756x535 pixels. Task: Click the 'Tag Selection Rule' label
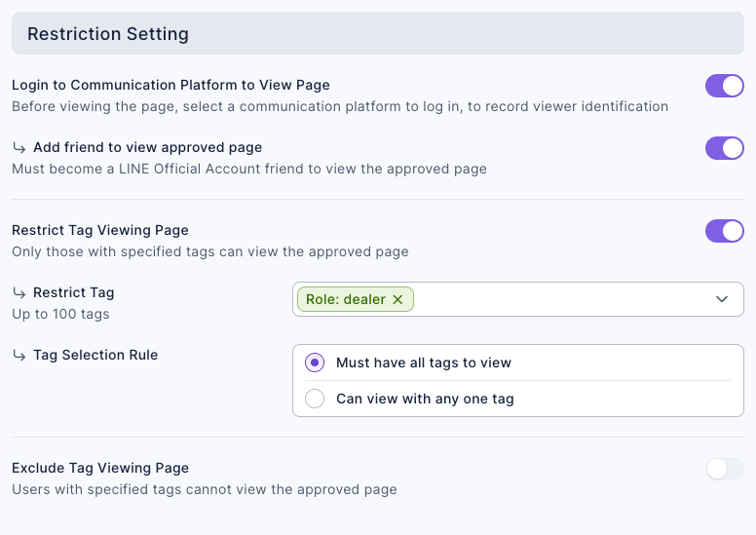(x=95, y=355)
